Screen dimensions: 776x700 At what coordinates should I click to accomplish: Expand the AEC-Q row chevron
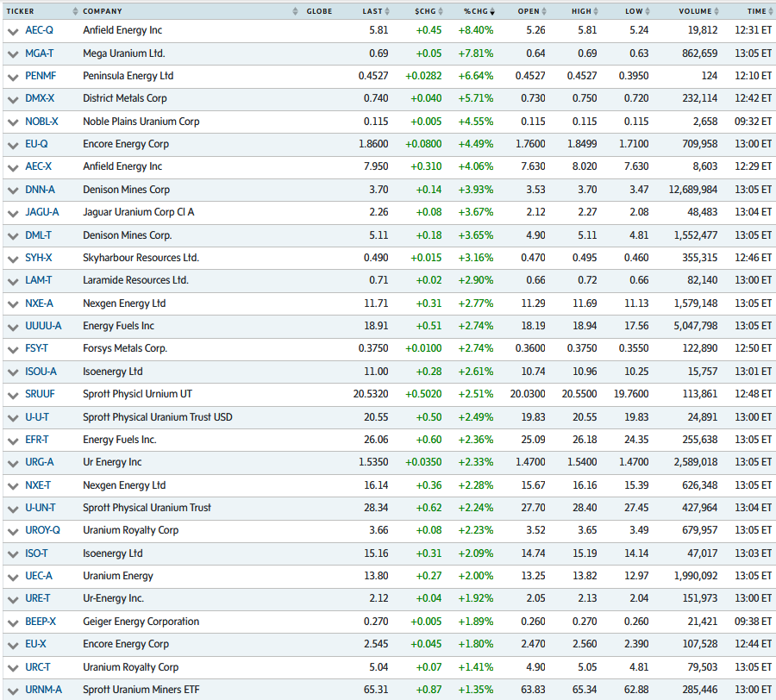[x=13, y=32]
